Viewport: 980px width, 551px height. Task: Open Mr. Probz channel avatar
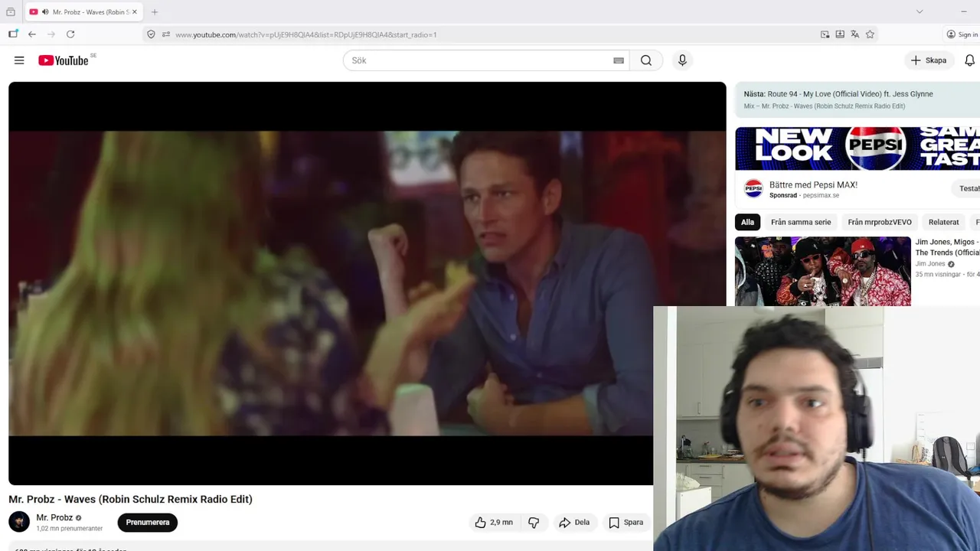coord(19,522)
